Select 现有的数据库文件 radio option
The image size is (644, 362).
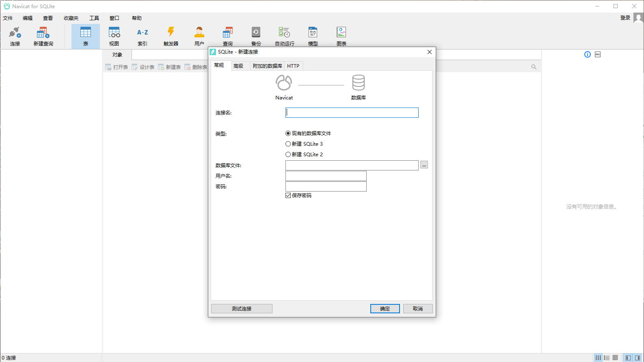pos(308,134)
